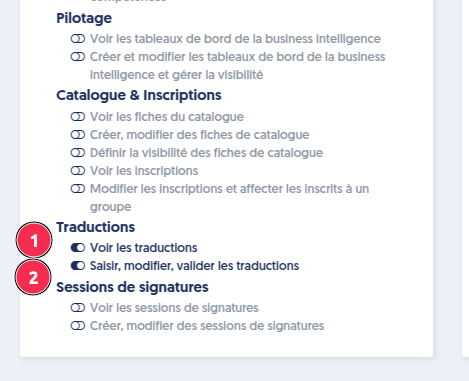Toggle Voir les fiches du catalogue
Viewport: 469px width, 381px height.
tap(78, 117)
